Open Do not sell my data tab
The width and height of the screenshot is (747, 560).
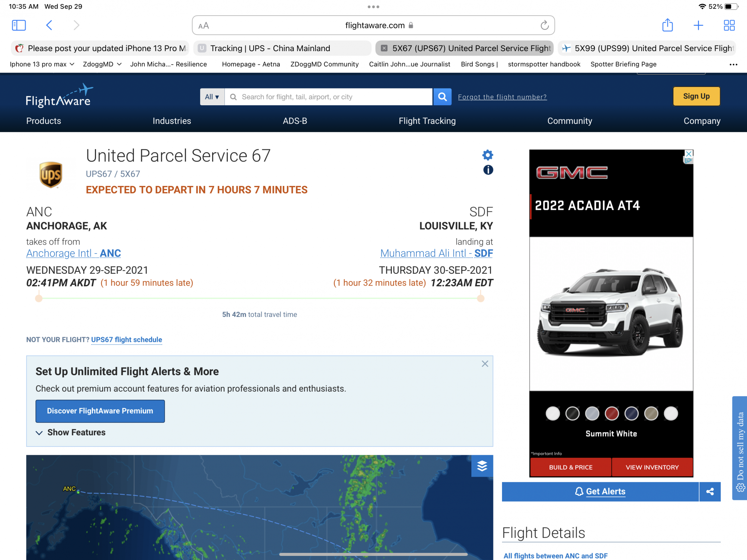[x=740, y=448]
